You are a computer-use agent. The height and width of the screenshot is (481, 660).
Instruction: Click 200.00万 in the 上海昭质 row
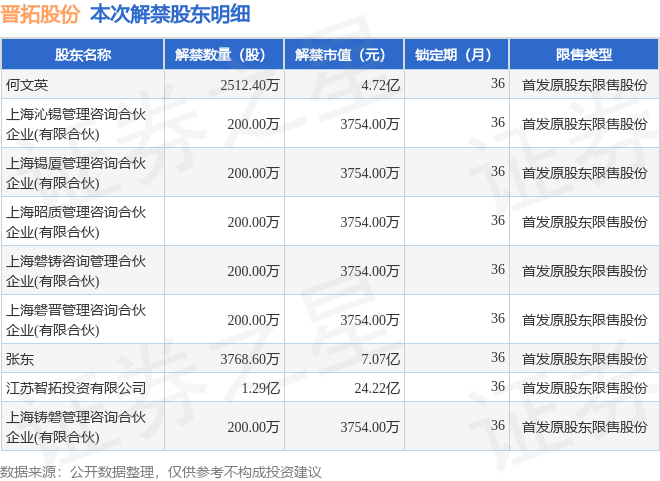(253, 222)
